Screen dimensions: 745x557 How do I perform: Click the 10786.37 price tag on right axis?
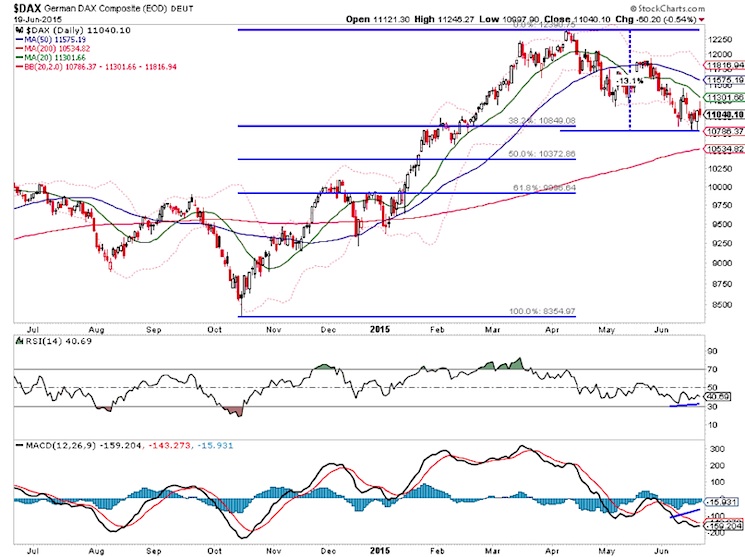click(x=725, y=132)
